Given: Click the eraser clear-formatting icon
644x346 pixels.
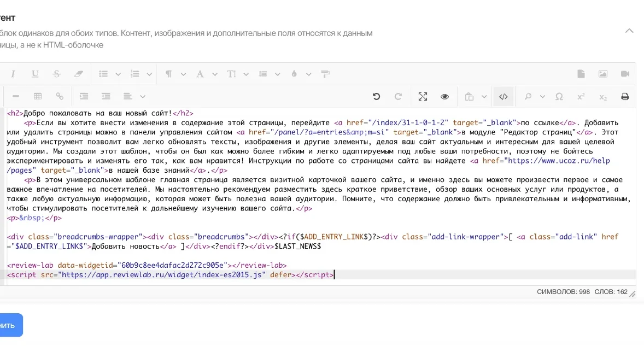Looking at the screenshot, I should pos(78,74).
